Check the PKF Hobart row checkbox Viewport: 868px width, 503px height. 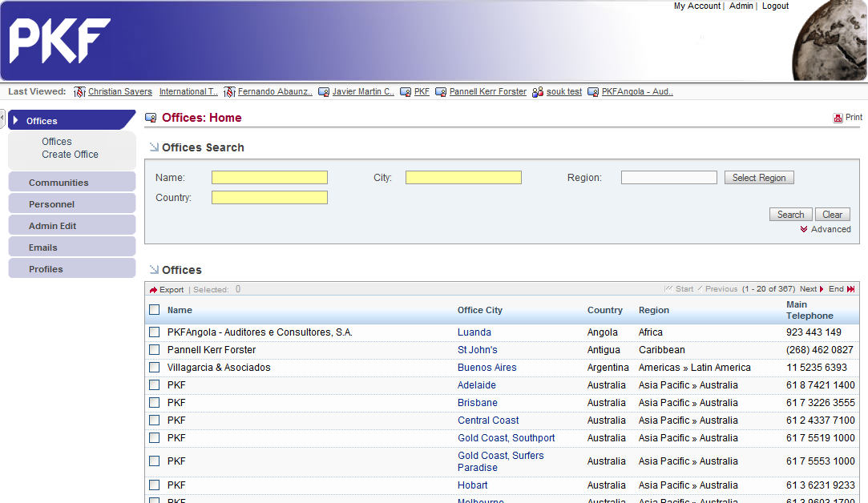155,485
